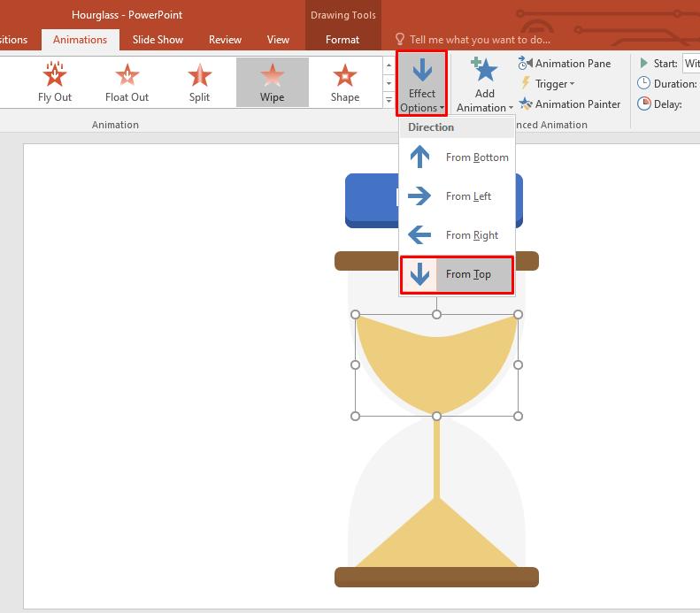Open the Review tab

click(x=225, y=40)
